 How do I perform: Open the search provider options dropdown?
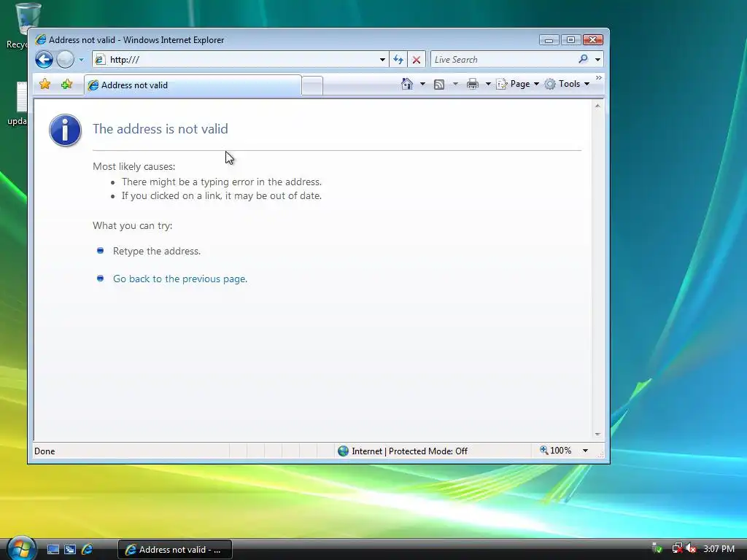click(x=597, y=60)
